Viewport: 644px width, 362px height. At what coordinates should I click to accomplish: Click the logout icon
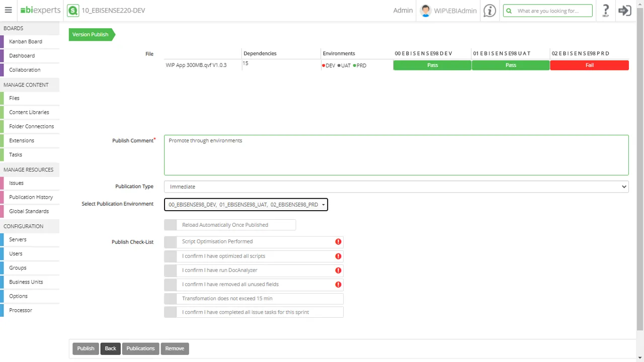pos(625,11)
